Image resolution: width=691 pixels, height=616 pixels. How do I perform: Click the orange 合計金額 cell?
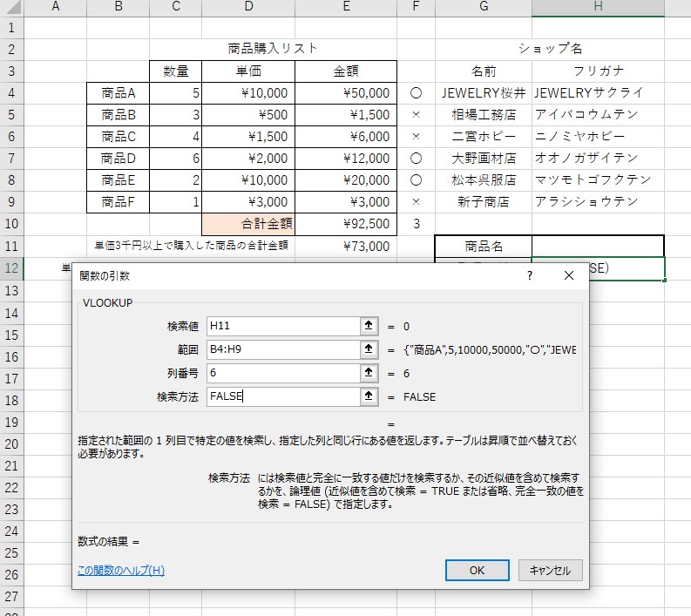tap(248, 224)
